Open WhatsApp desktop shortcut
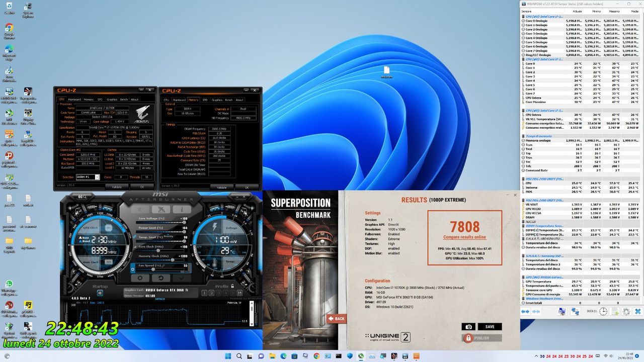 click(9, 287)
